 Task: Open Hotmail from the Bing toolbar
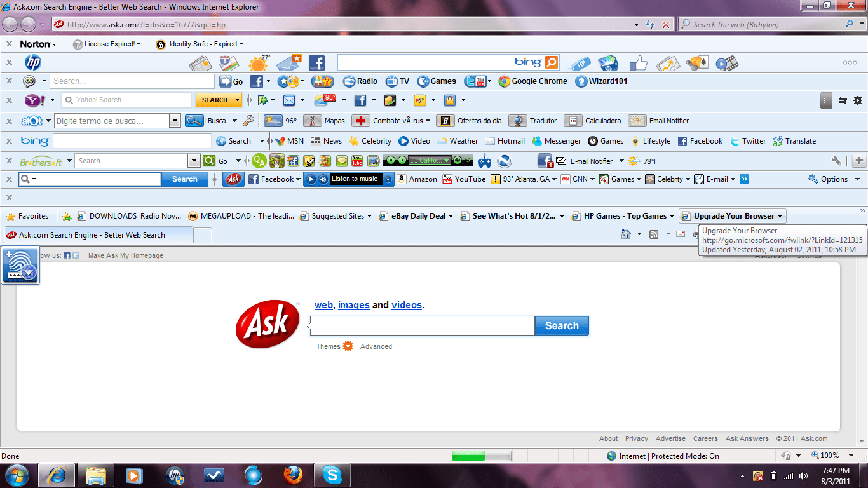505,141
